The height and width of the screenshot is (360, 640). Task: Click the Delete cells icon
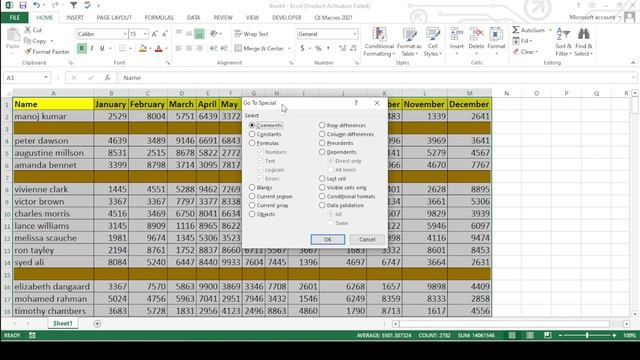click(x=476, y=34)
